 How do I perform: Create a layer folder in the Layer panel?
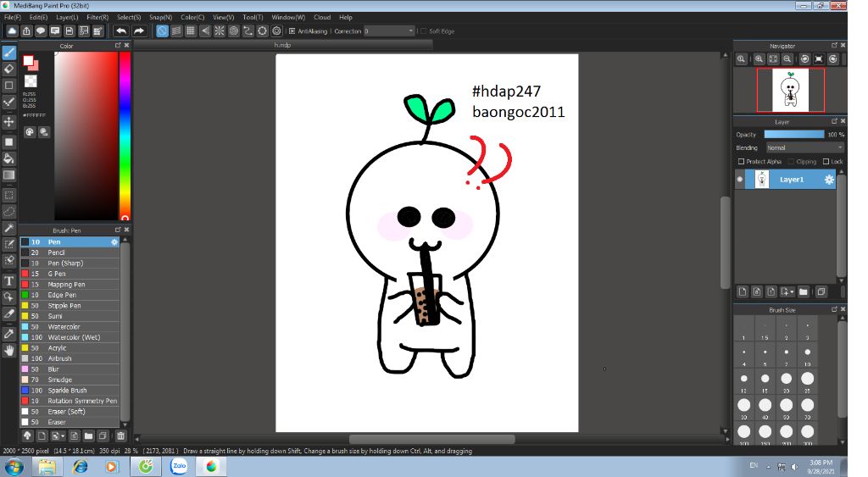tap(804, 291)
